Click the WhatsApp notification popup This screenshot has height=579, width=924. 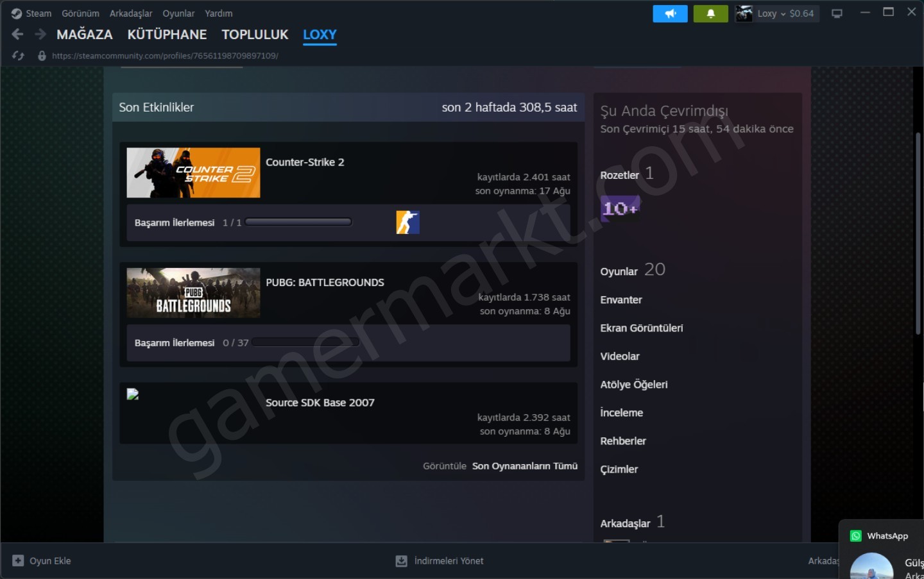tap(881, 550)
